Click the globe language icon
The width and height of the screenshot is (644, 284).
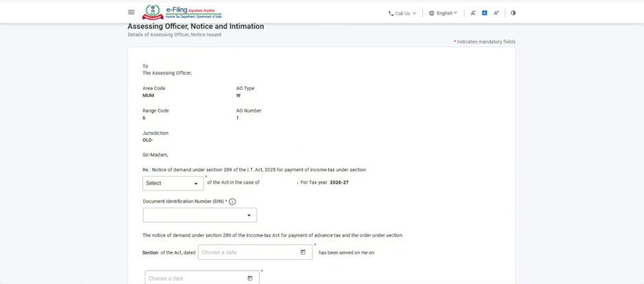[x=431, y=13]
